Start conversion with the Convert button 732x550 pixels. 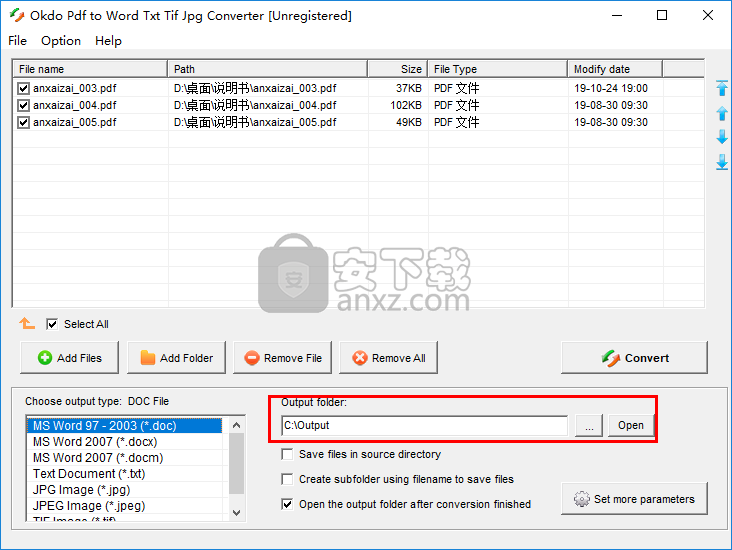coord(634,358)
